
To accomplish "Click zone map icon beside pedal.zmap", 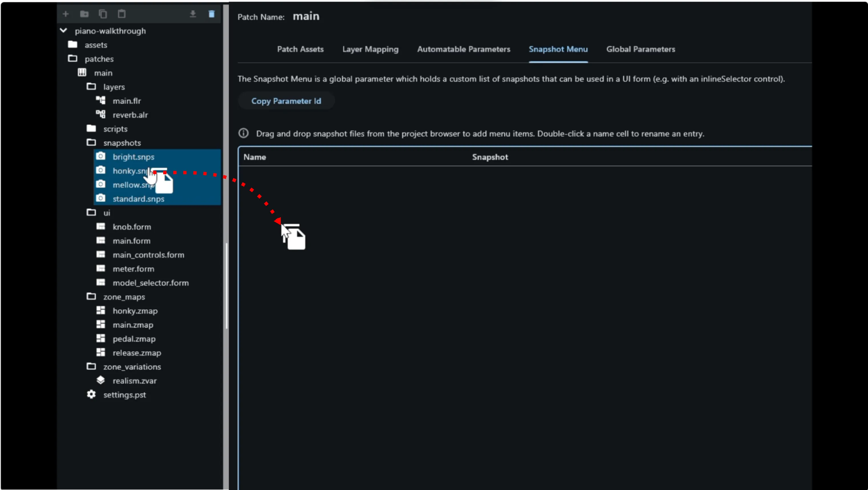I will click(x=100, y=338).
